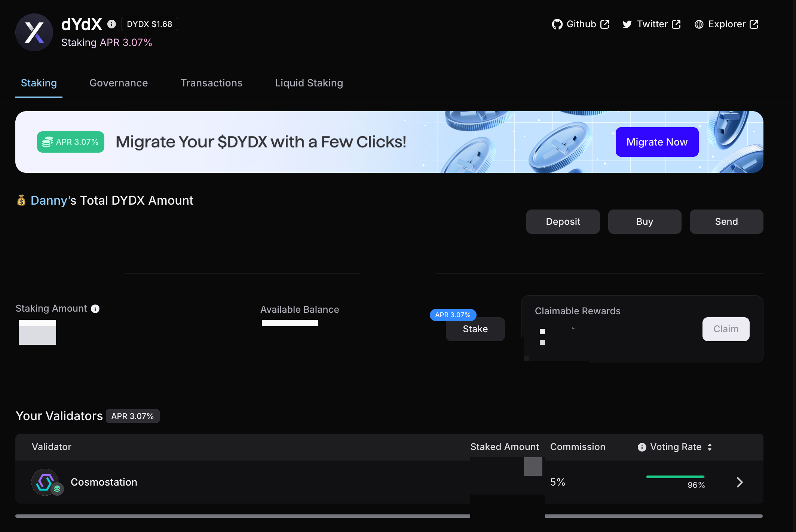Click the Deposit button
Screen dimensions: 796x532
click(x=563, y=221)
